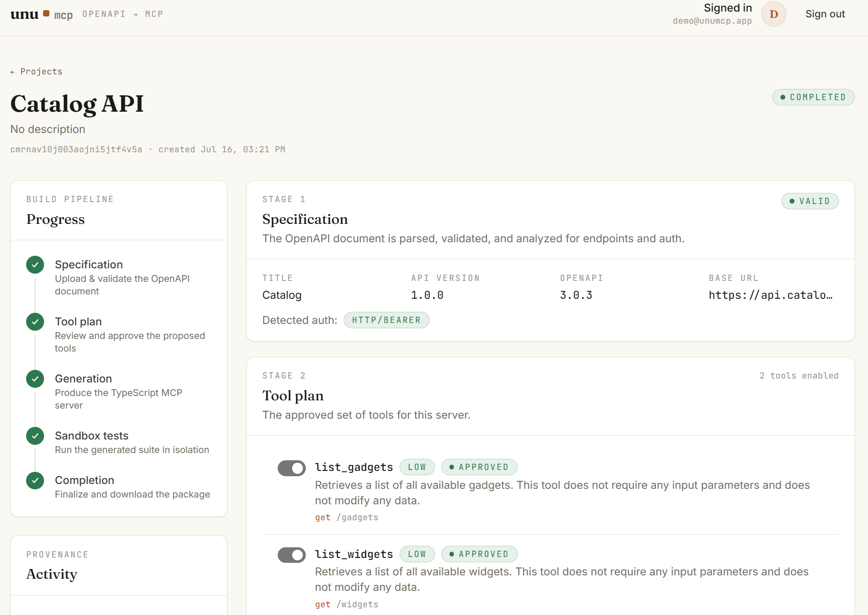Click the get /gadgets endpoint
Viewport: 868px width, 615px height.
click(x=346, y=517)
